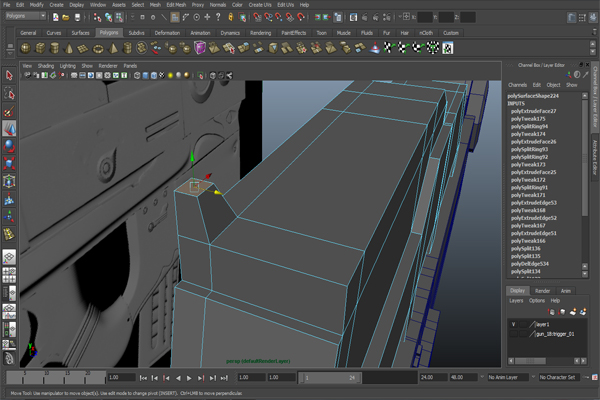Click the question mark help icon
600x400 pixels.
[x=218, y=17]
